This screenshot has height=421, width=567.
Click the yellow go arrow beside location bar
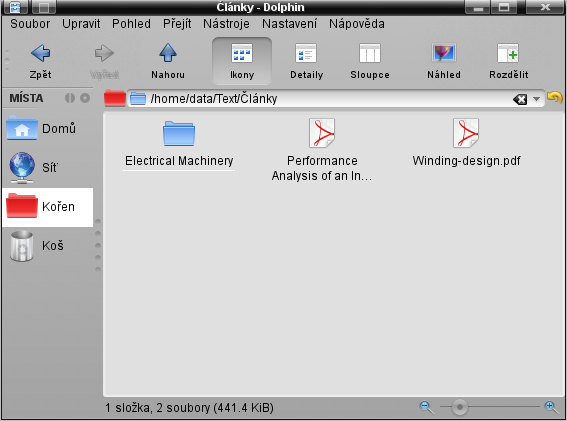pyautogui.click(x=555, y=98)
